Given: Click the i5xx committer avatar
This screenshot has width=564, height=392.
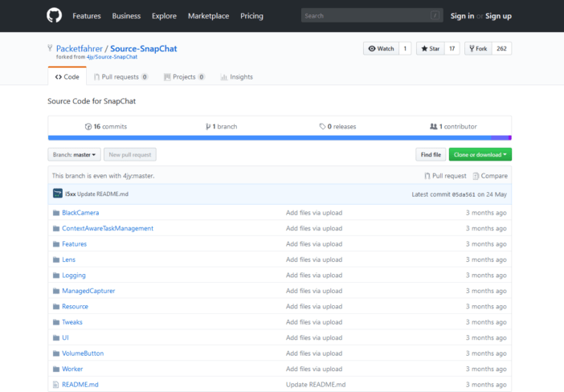Looking at the screenshot, I should coord(58,194).
